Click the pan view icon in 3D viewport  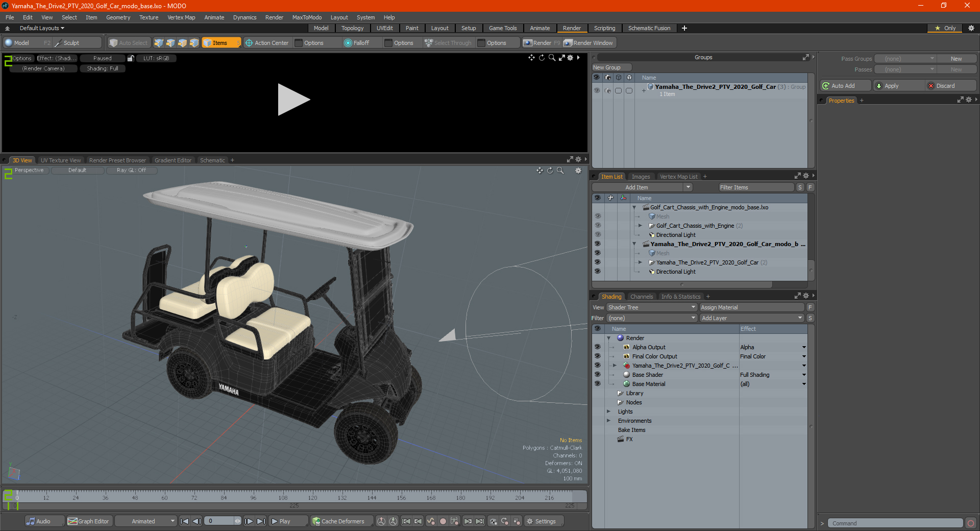pyautogui.click(x=540, y=171)
